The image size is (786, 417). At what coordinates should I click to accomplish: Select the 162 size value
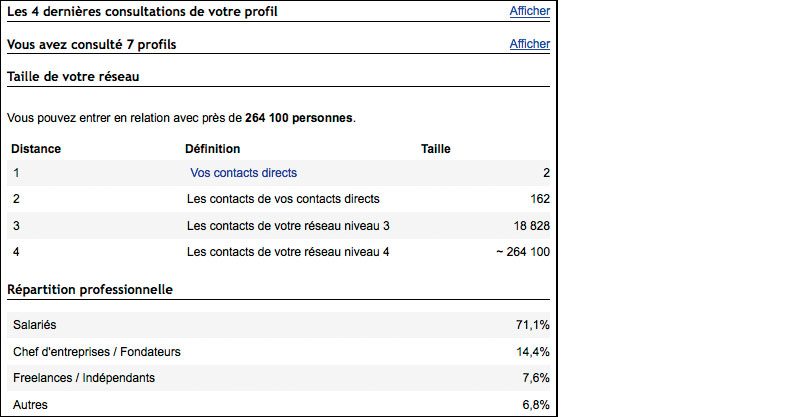click(x=540, y=199)
